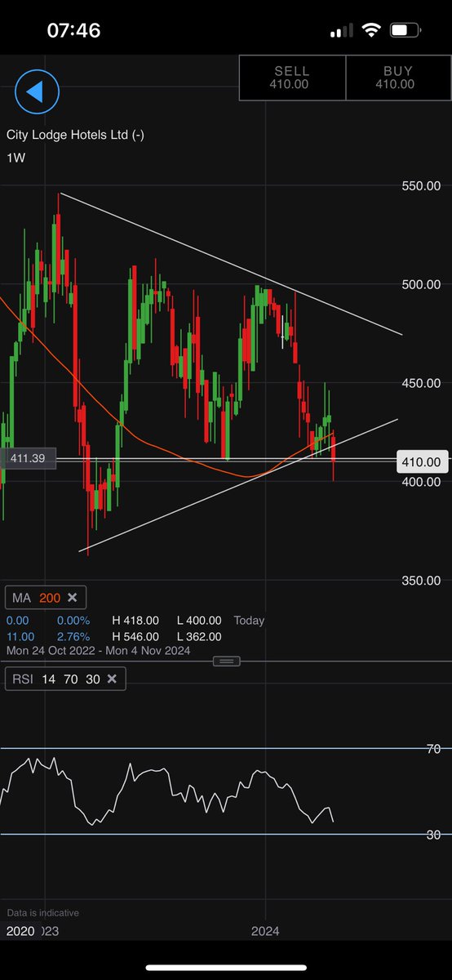Viewport: 452px width, 980px height.
Task: Click the 400.00 price axis label
Action: (421, 482)
